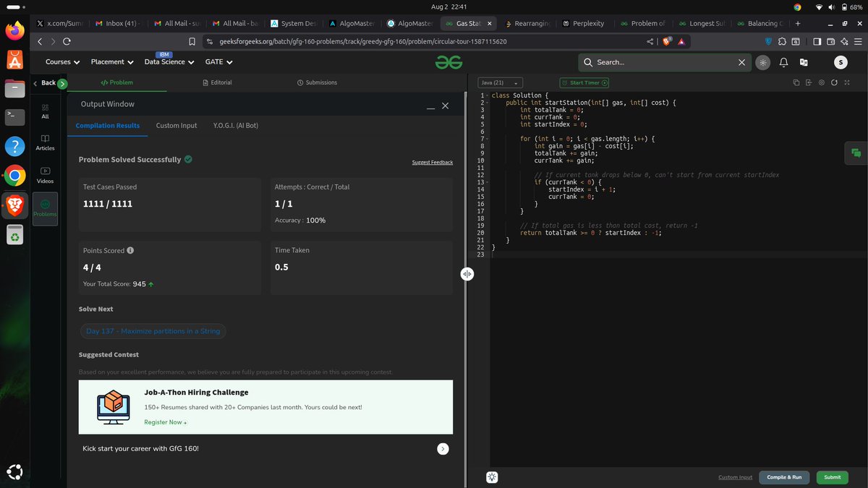Click the Start Timer button

click(x=584, y=82)
